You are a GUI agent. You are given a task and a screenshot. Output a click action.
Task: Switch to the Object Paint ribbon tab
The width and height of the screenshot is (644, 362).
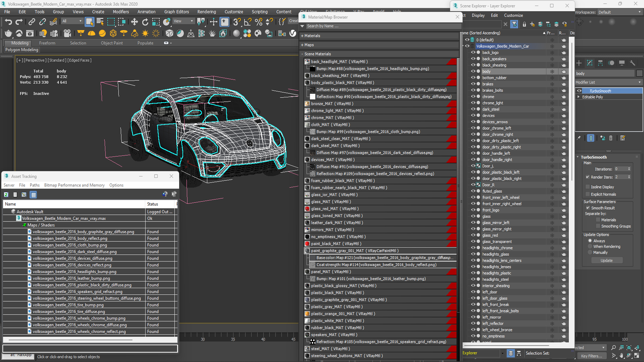point(112,43)
